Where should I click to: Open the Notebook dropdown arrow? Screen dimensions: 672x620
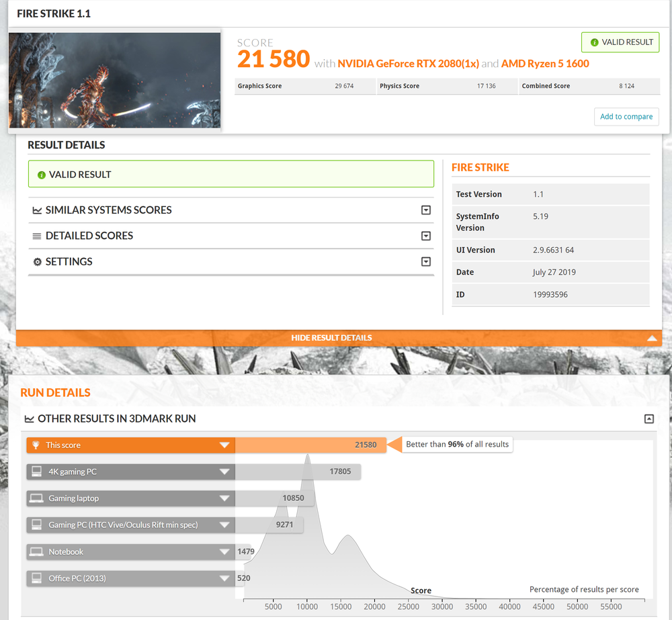coord(224,552)
